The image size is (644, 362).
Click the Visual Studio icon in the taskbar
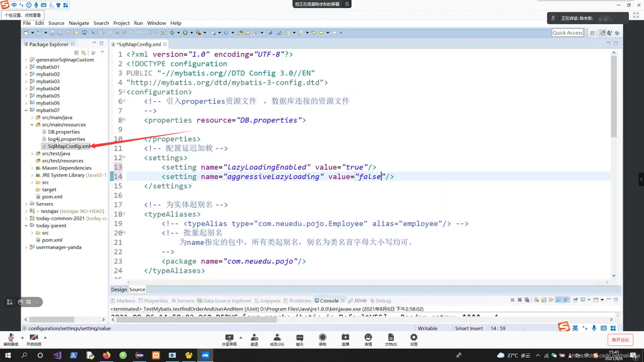tap(57, 355)
